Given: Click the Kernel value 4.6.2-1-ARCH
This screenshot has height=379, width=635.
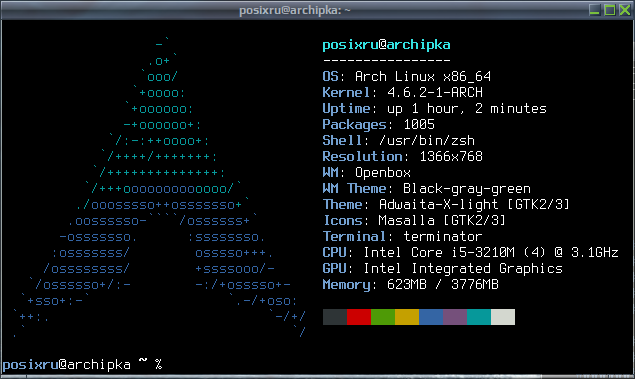Looking at the screenshot, I should tap(435, 92).
